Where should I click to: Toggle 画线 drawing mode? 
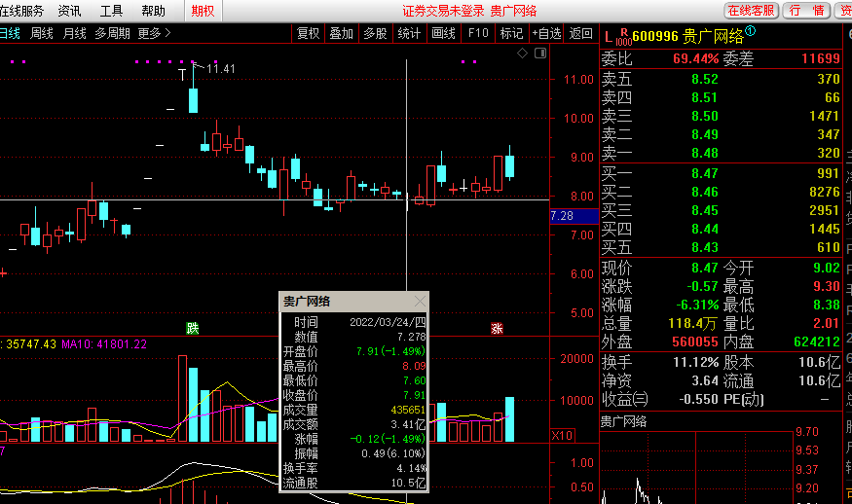443,33
